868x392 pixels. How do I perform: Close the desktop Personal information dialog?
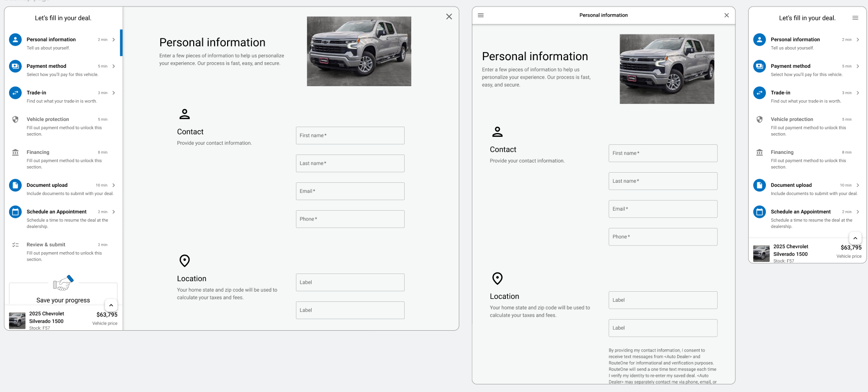point(449,17)
